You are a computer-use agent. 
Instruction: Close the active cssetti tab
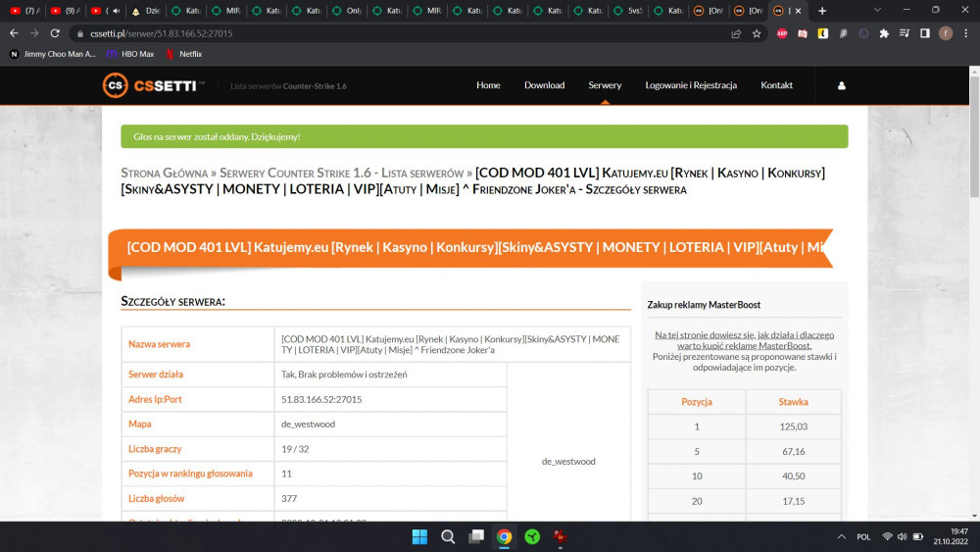tap(798, 11)
